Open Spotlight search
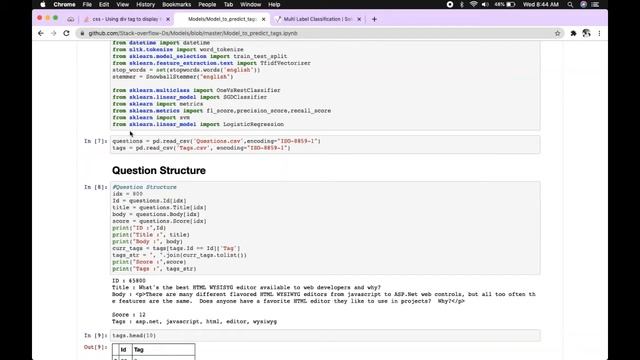 pos(570,4)
